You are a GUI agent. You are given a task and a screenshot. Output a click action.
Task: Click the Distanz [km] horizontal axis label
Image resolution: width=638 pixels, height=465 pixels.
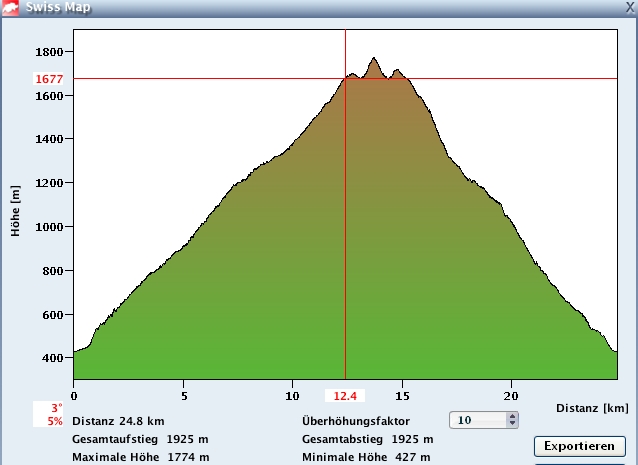tap(593, 408)
